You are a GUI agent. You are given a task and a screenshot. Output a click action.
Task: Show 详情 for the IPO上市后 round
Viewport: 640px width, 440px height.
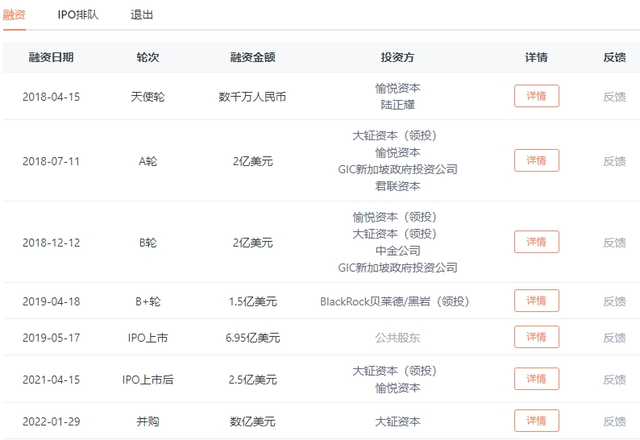(x=536, y=379)
